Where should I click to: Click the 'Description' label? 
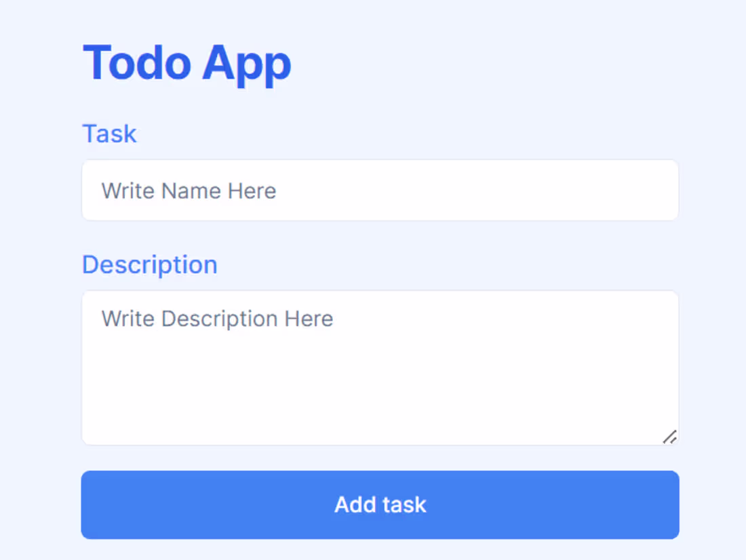(149, 264)
